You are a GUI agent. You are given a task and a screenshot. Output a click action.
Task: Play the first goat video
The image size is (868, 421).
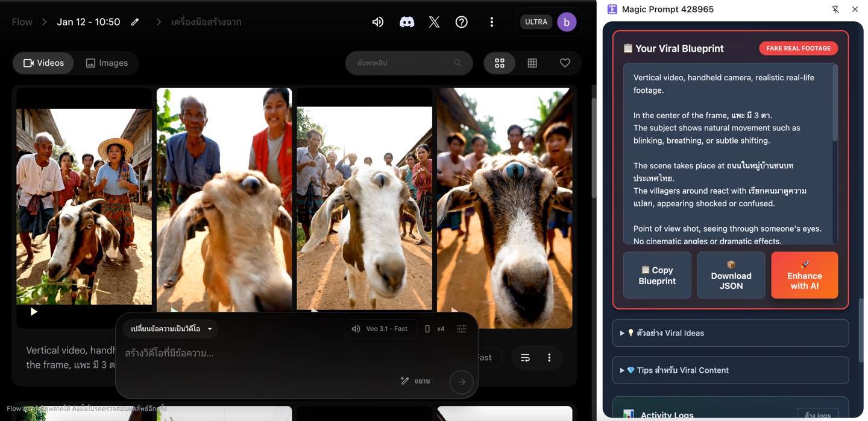click(x=34, y=312)
